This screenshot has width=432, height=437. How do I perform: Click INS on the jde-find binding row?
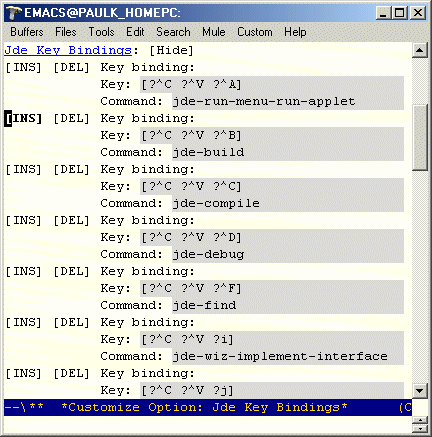[23, 272]
